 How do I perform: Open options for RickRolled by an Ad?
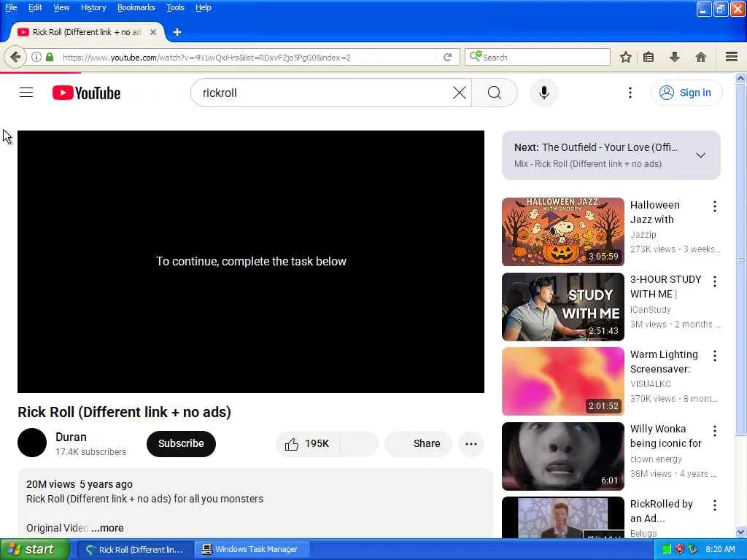pyautogui.click(x=715, y=505)
